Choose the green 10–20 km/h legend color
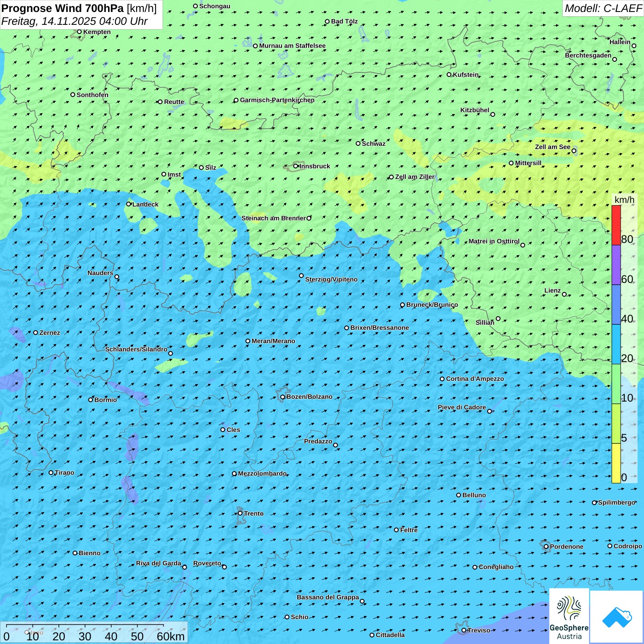The height and width of the screenshot is (644, 644). point(616,384)
